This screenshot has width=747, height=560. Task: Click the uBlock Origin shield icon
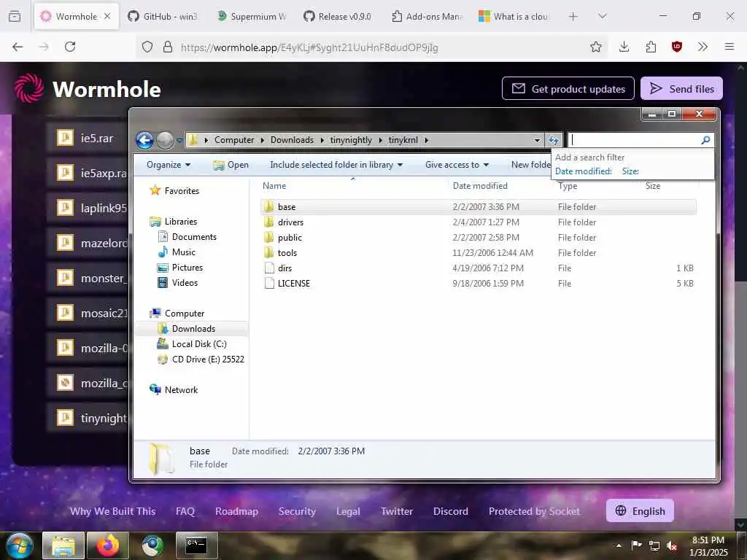[676, 47]
